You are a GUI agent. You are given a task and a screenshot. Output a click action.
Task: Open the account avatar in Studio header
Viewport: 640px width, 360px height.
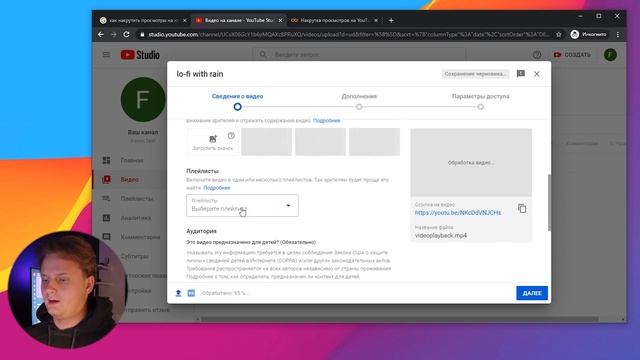tap(610, 55)
